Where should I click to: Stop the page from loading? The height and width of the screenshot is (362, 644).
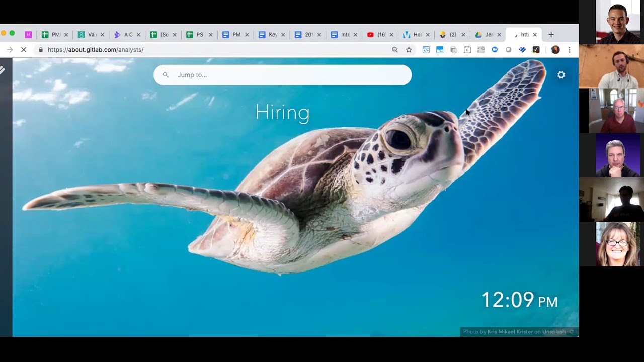pos(23,50)
